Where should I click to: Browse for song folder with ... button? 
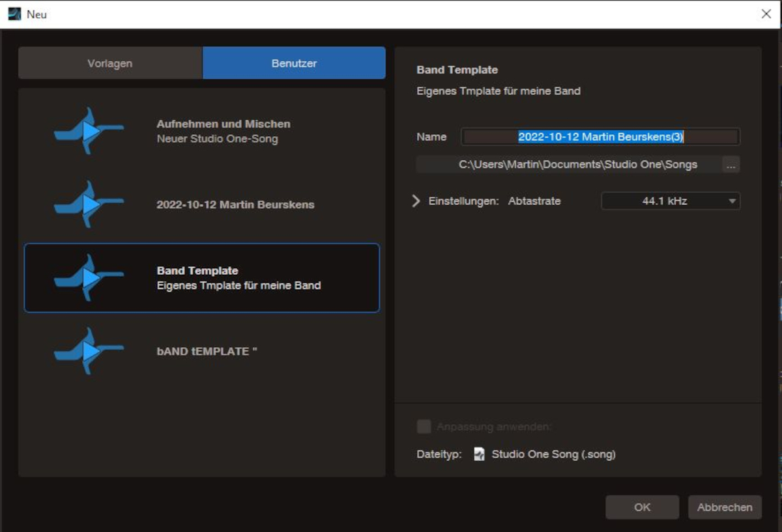731,165
